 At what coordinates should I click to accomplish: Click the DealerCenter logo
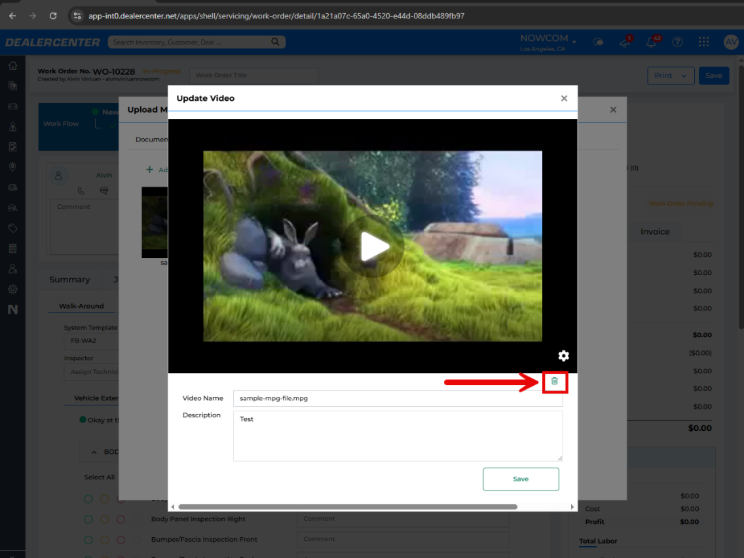(x=52, y=42)
